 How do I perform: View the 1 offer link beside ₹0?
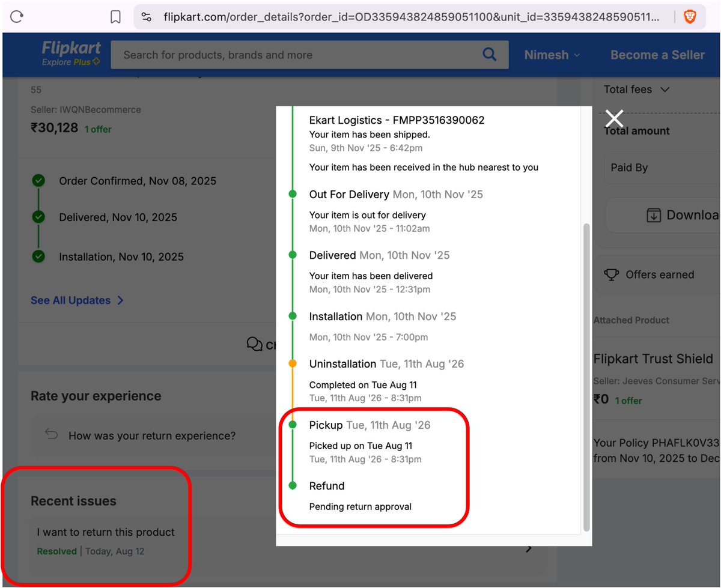tap(628, 401)
